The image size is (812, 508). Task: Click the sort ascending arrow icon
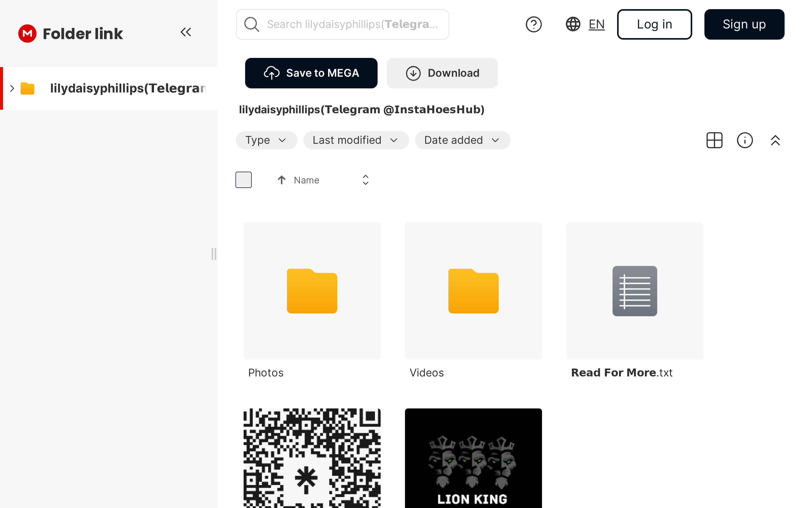pos(281,180)
